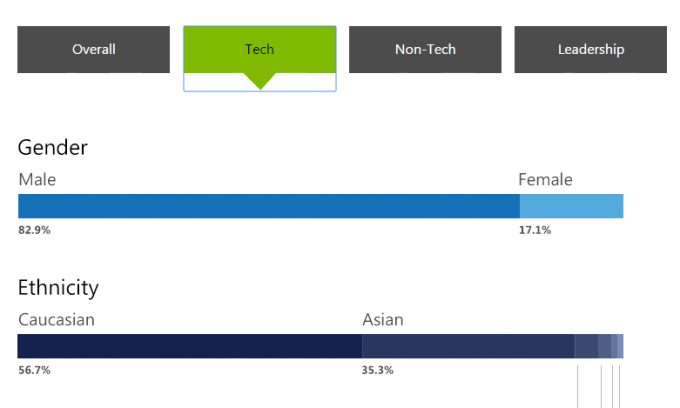Click the third ethnicity segment after Asian
This screenshot has width=680, height=408.
click(586, 346)
